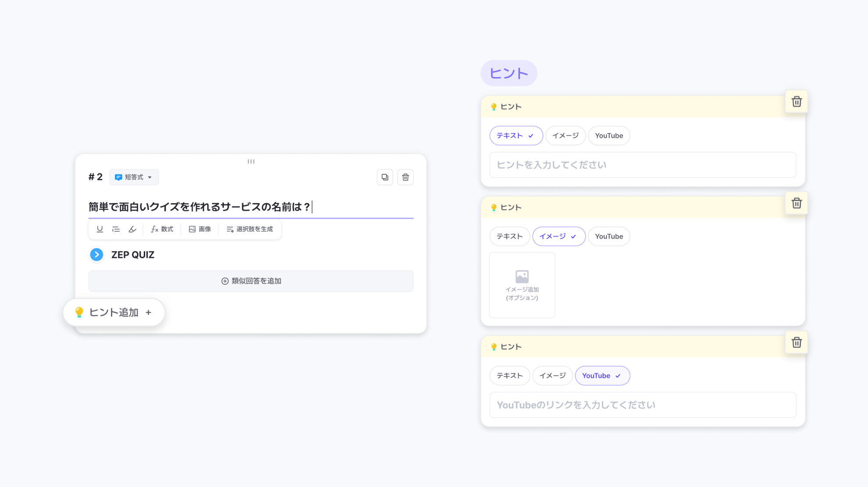Click the blue arrow next to ZEP QUIZ
This screenshot has width=868, height=487.
[x=96, y=254]
